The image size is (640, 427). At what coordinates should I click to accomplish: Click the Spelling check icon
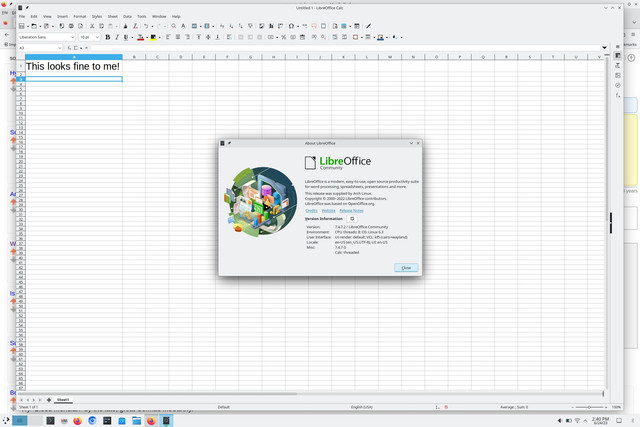tap(183, 26)
